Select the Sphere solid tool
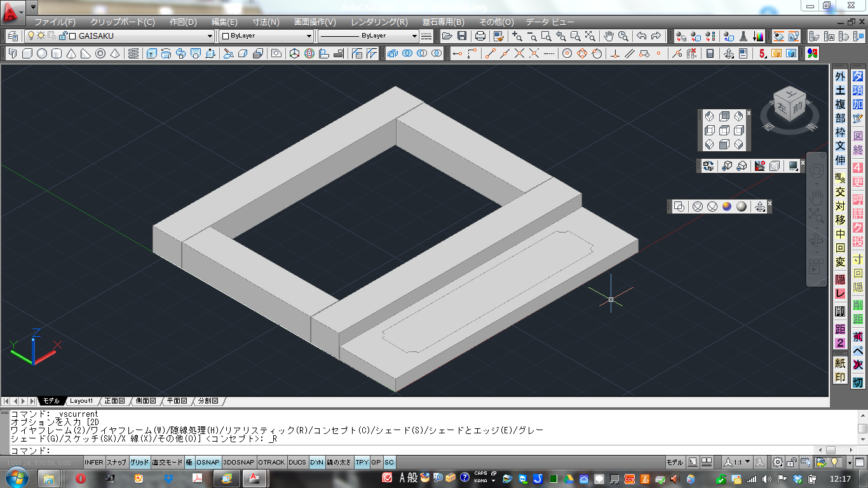The width and height of the screenshot is (868, 488). click(x=42, y=53)
